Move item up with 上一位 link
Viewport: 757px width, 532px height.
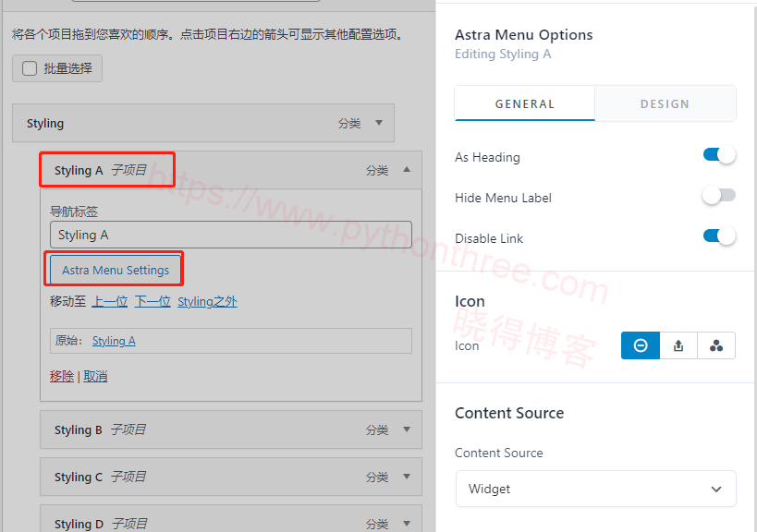click(110, 301)
